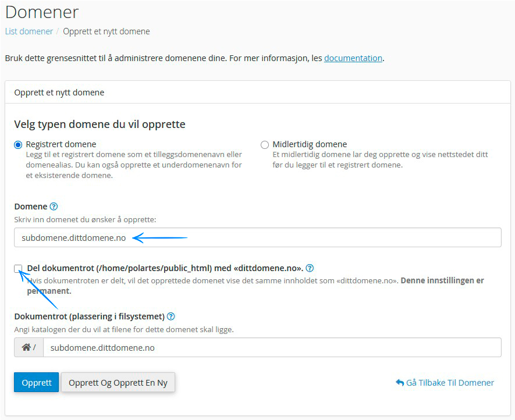The image size is (515, 420).
Task: Click Opprett Og Opprett En Ny
Action: point(118,383)
